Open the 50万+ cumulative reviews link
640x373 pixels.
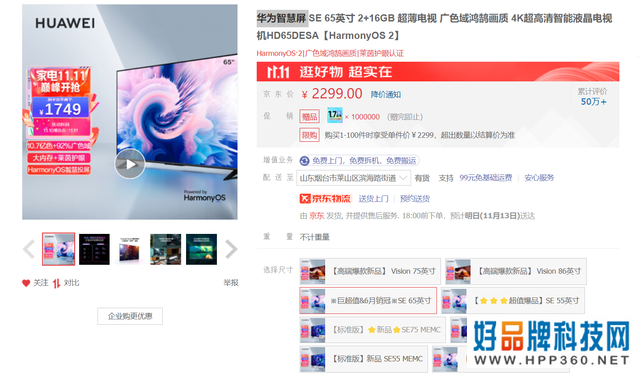click(593, 102)
